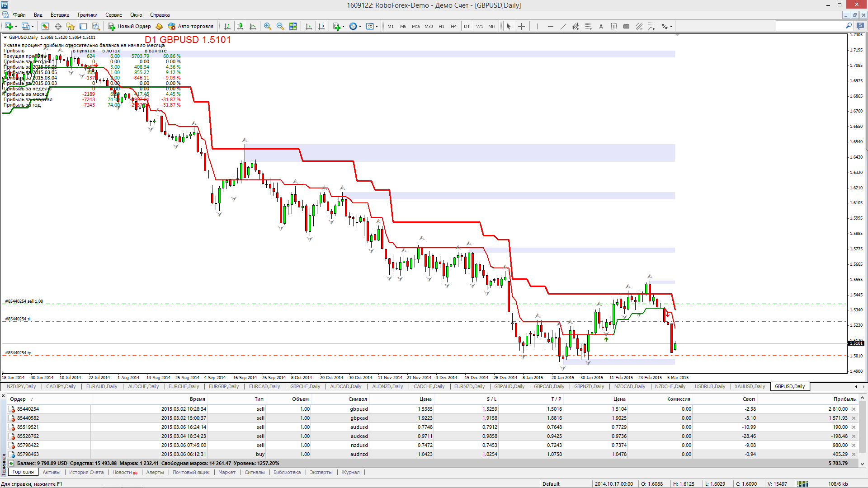Open the Справка menu
The width and height of the screenshot is (868, 488).
[x=160, y=15]
